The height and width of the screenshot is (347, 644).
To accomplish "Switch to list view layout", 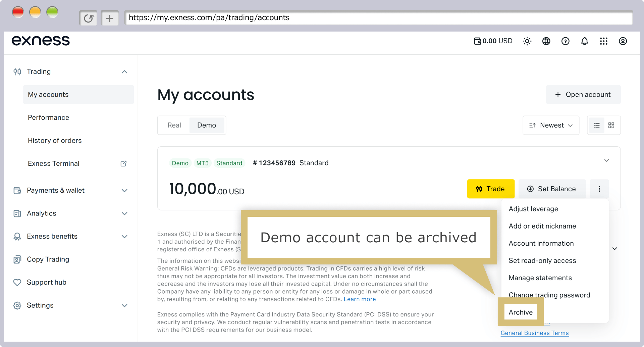I will pos(597,125).
